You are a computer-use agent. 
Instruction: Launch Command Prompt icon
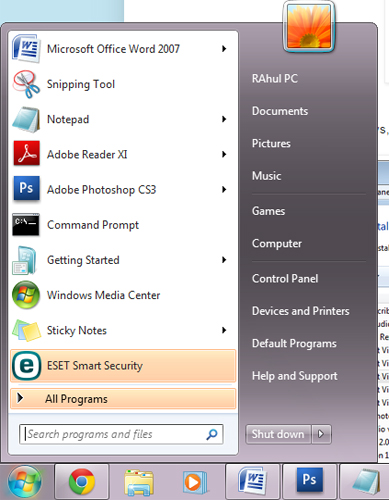26,225
